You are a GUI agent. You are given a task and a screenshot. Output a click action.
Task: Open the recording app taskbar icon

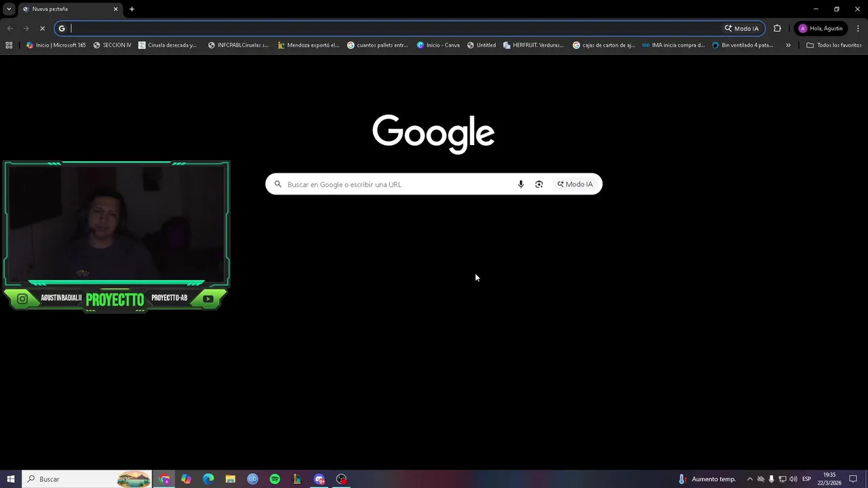pyautogui.click(x=341, y=479)
